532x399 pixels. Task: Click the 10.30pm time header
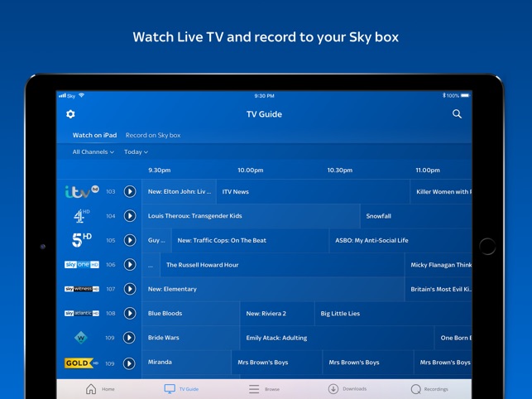click(339, 171)
